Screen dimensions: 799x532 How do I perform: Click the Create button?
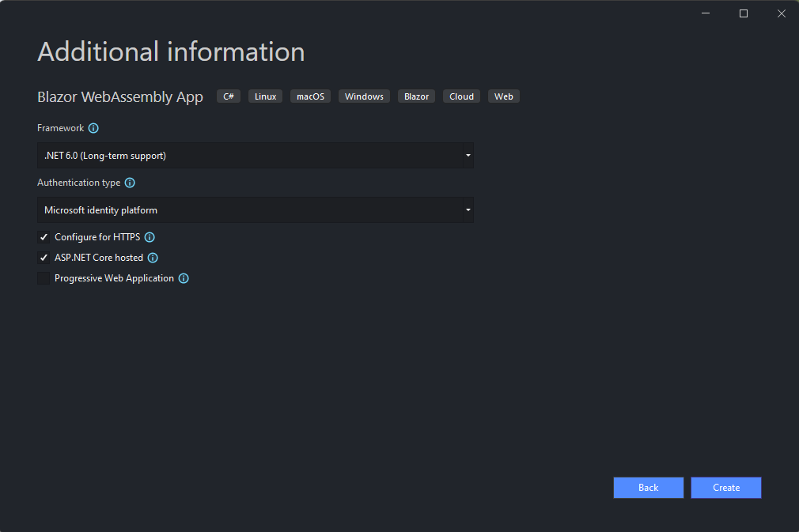click(x=725, y=488)
